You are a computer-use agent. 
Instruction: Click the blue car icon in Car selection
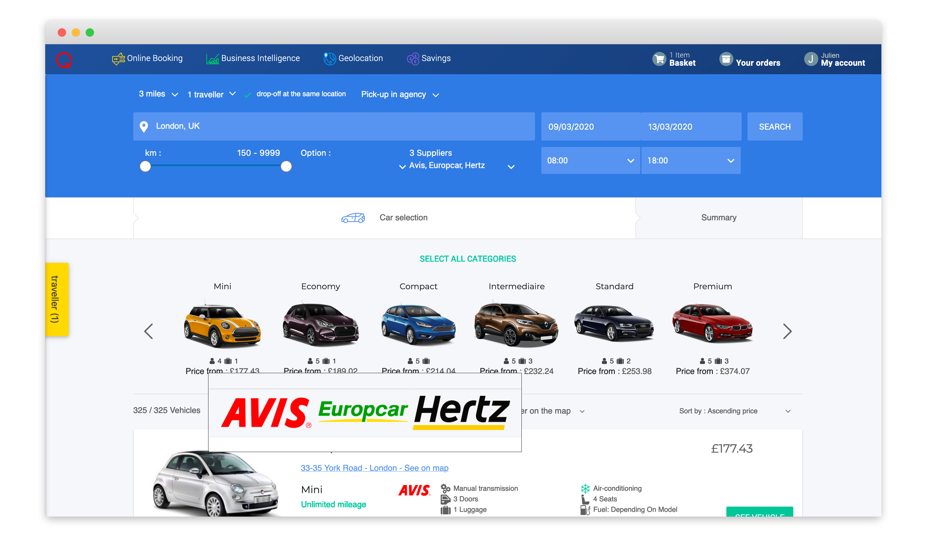click(353, 218)
